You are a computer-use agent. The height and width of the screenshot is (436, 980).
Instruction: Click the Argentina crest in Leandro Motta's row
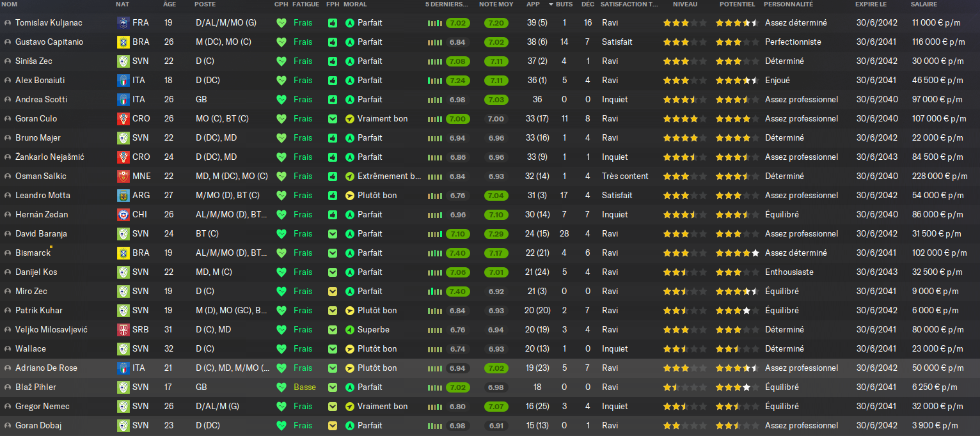click(x=123, y=196)
